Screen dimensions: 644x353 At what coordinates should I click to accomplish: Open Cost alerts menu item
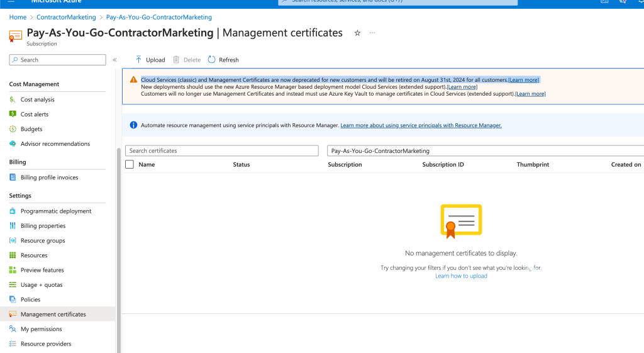tap(35, 115)
